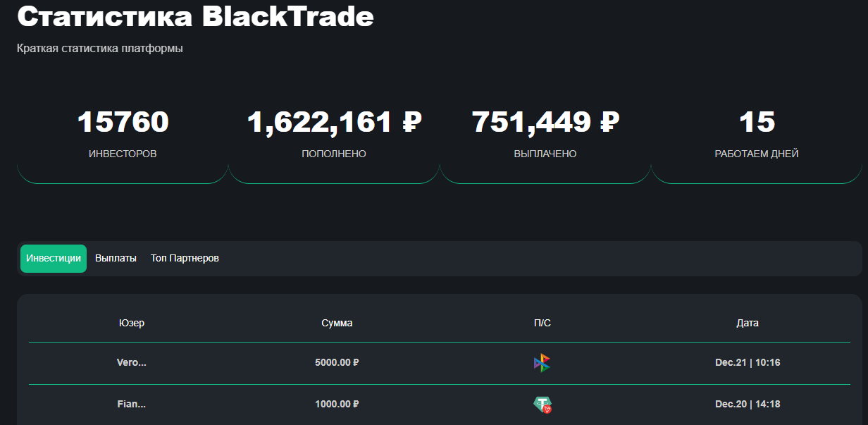Click the Tether TRC20 payment icon
This screenshot has height=425, width=868.
coord(542,405)
